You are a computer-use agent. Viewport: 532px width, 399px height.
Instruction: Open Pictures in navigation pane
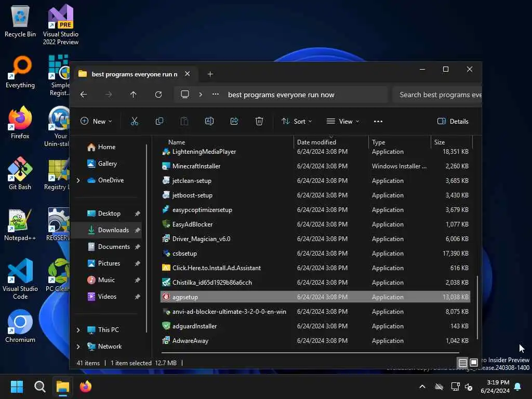(109, 263)
